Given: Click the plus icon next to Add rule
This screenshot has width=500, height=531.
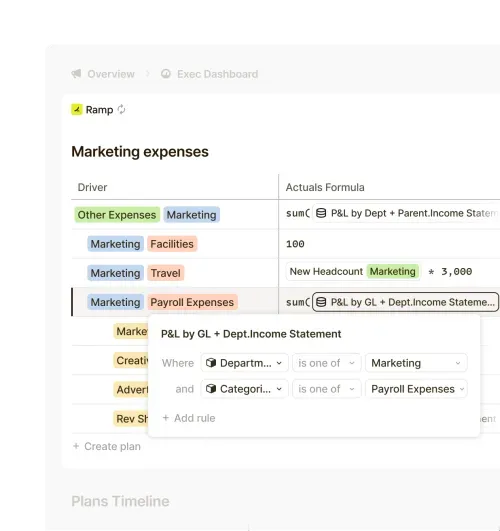Looking at the screenshot, I should point(166,418).
